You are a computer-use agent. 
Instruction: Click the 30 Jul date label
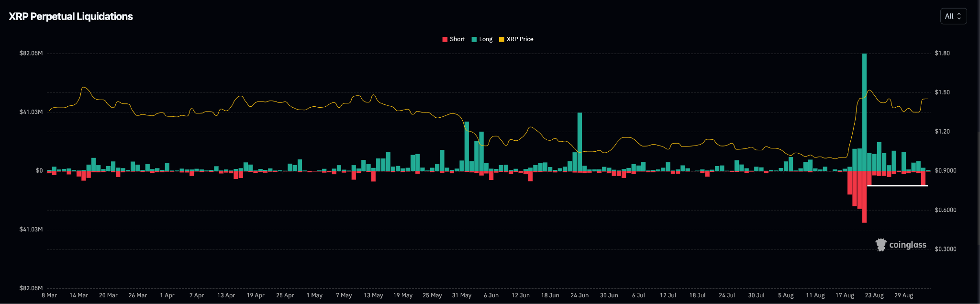[x=757, y=295]
